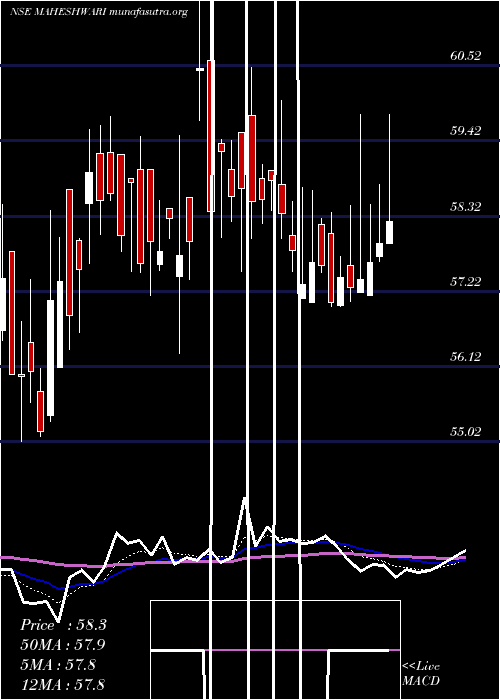500x700 pixels.
Task: Click the 58.32 price level label
Action: pos(466,207)
